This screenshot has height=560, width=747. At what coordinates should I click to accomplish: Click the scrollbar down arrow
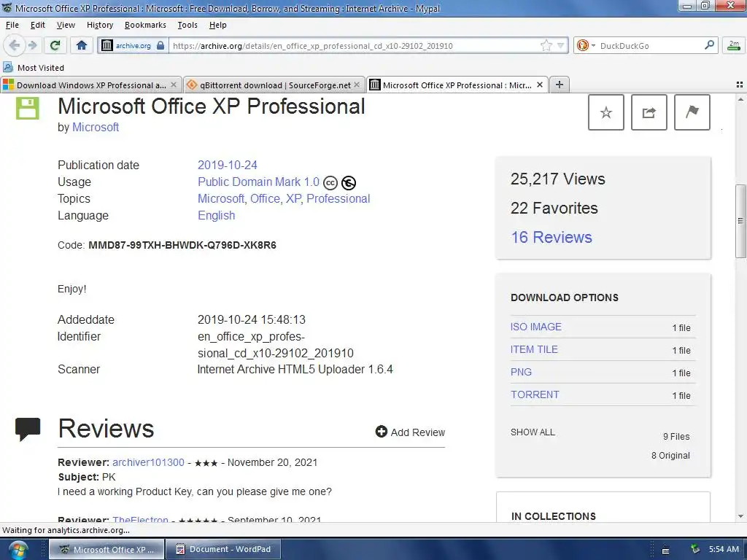tap(740, 516)
